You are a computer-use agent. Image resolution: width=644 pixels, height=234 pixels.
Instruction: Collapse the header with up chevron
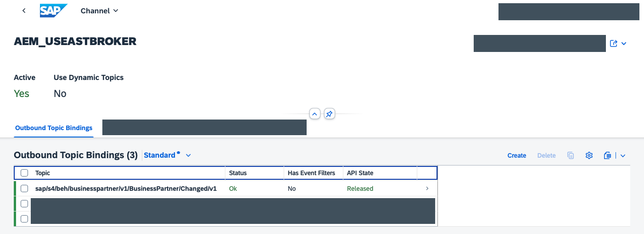[x=314, y=114]
